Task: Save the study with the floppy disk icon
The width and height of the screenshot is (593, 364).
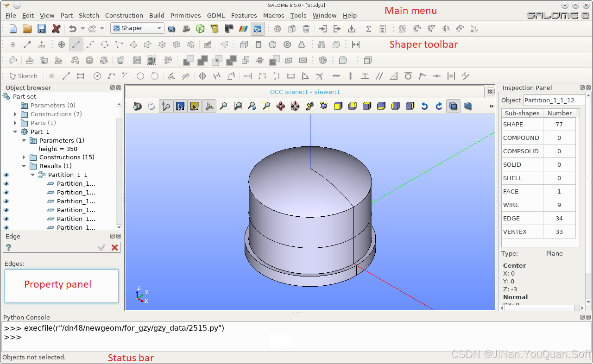Action: [x=42, y=29]
